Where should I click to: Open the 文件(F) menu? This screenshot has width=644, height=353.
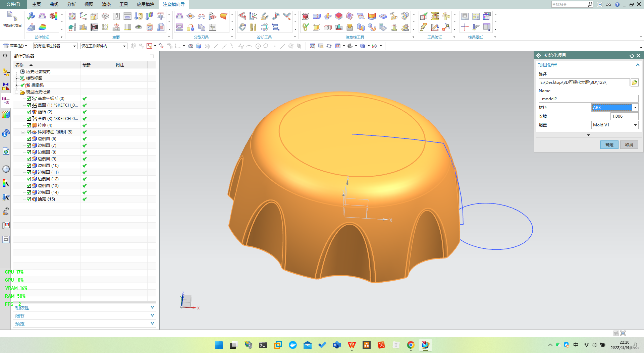point(13,4)
